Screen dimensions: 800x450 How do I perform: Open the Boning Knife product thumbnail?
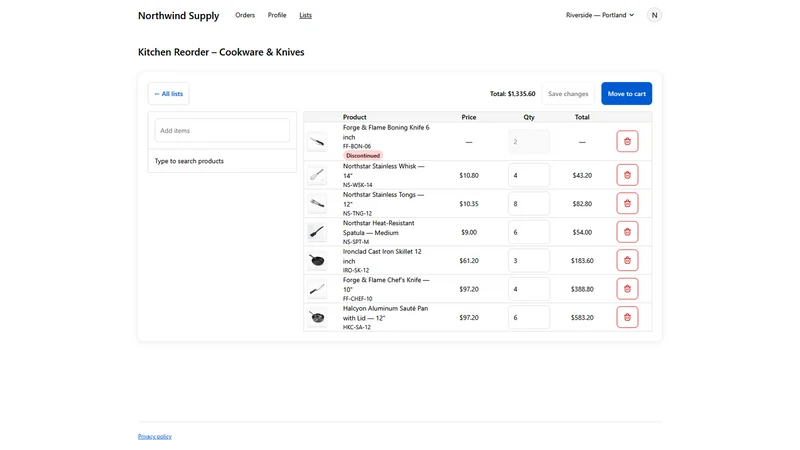[317, 141]
